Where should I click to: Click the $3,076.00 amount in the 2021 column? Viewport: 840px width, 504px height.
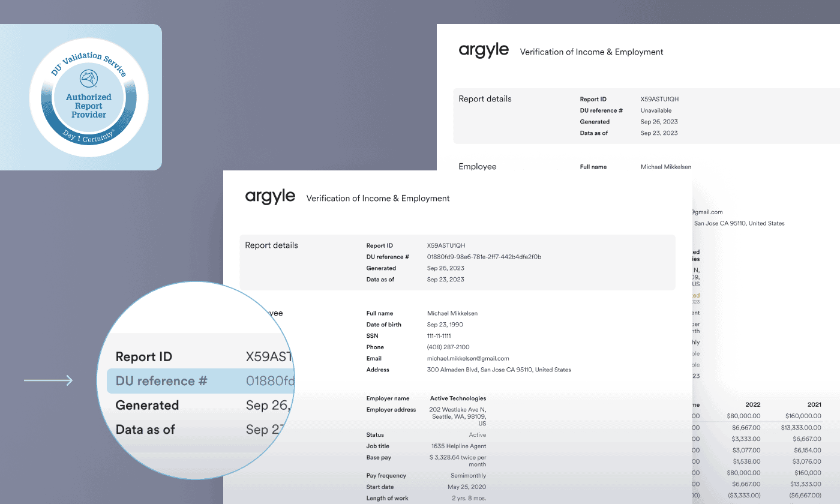tap(807, 462)
